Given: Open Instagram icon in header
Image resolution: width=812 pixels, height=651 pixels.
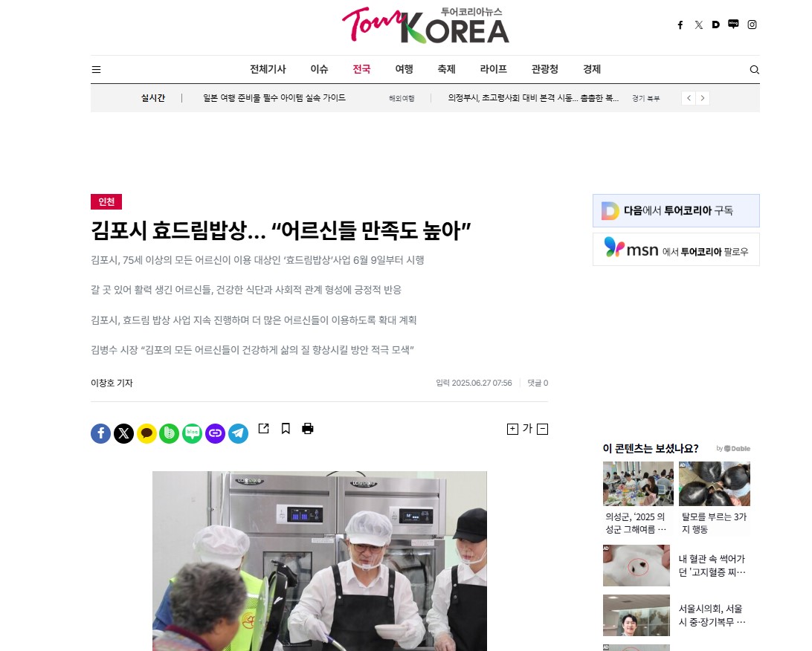Looking at the screenshot, I should click(752, 25).
